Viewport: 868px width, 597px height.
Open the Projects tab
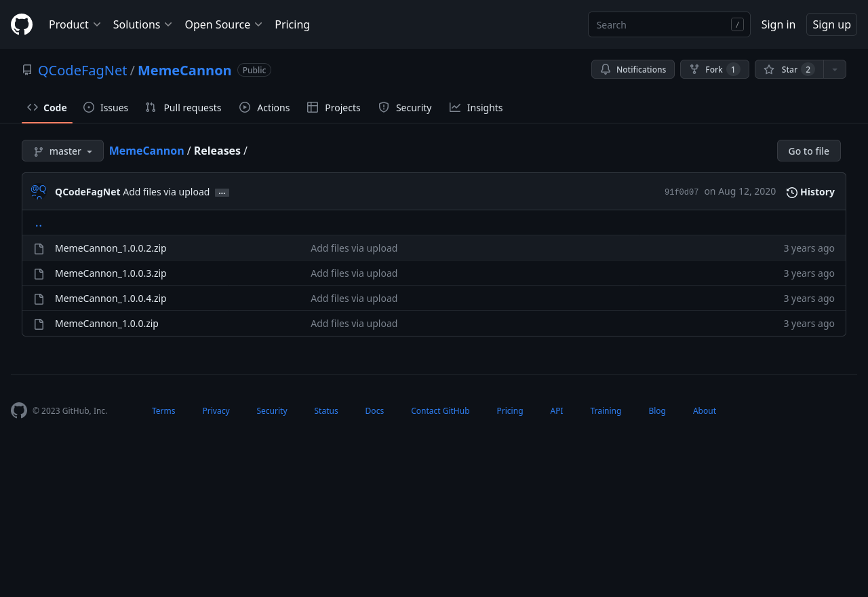click(x=334, y=107)
